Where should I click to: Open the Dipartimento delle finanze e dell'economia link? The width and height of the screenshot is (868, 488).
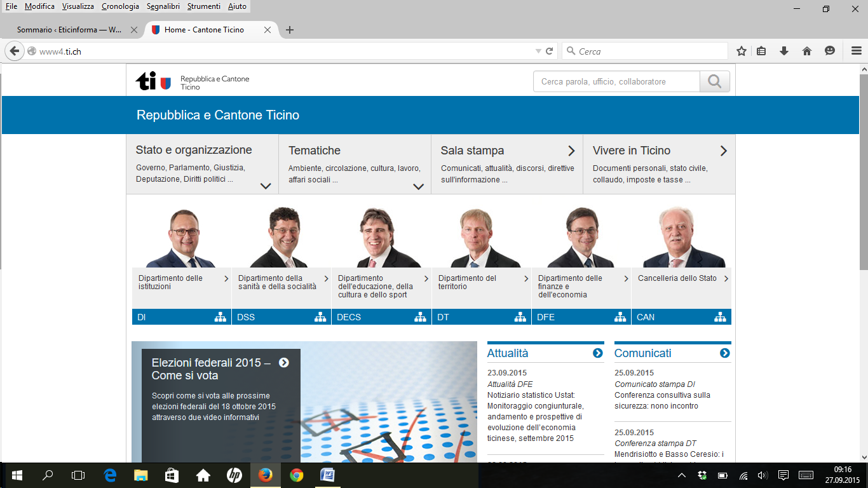[570, 287]
